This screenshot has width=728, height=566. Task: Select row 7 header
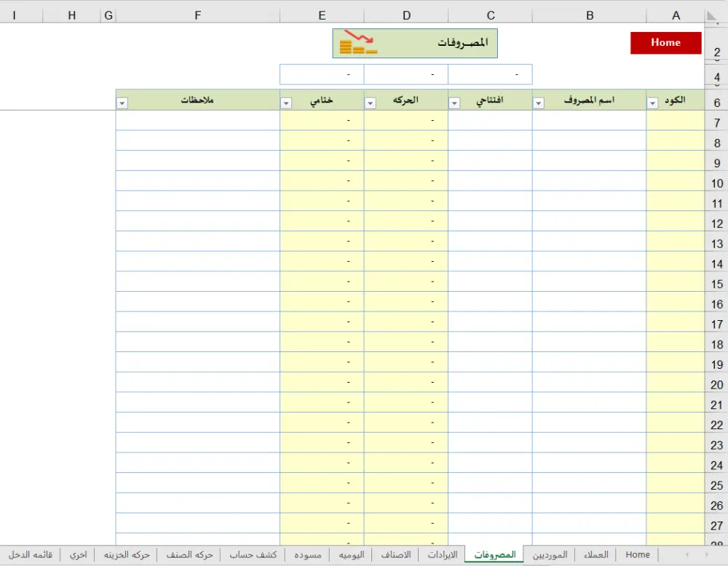point(716,122)
